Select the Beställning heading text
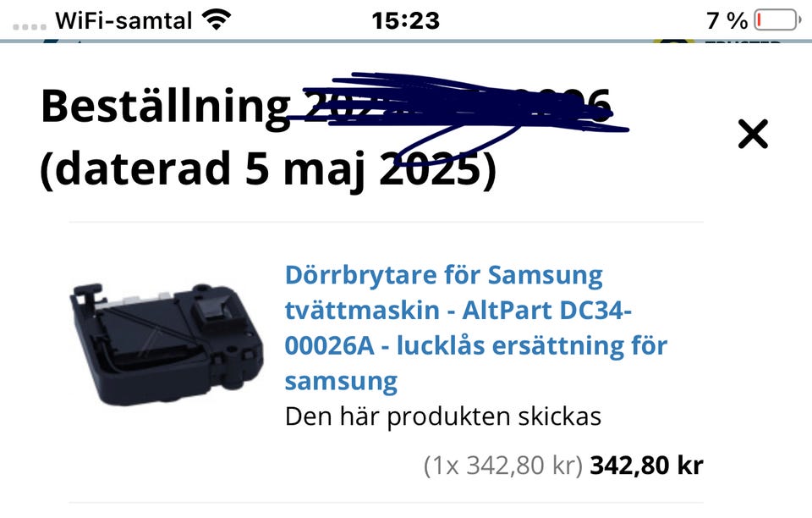The height and width of the screenshot is (518, 812). [x=166, y=107]
